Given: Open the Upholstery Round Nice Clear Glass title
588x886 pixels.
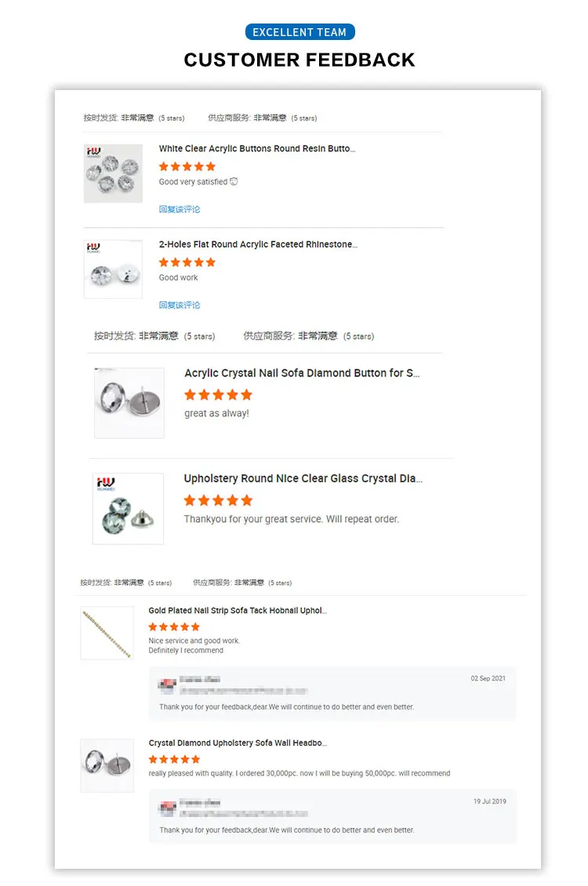Looking at the screenshot, I should pyautogui.click(x=303, y=478).
